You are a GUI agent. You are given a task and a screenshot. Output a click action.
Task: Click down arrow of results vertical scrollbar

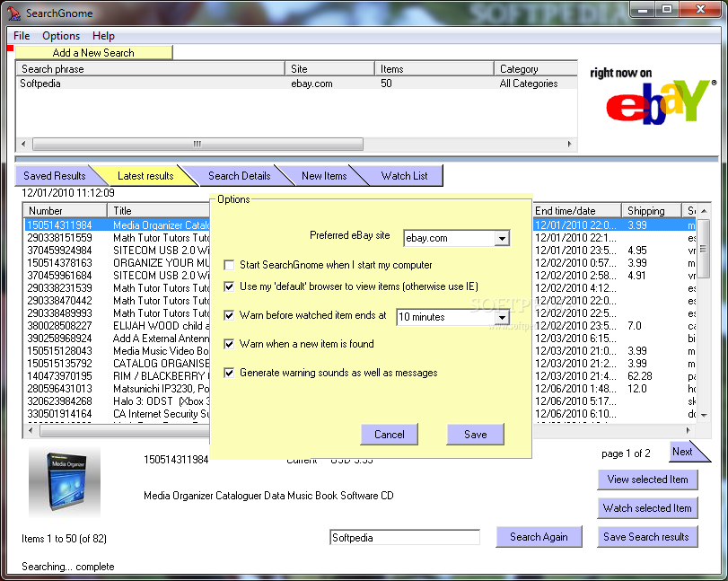click(x=704, y=415)
